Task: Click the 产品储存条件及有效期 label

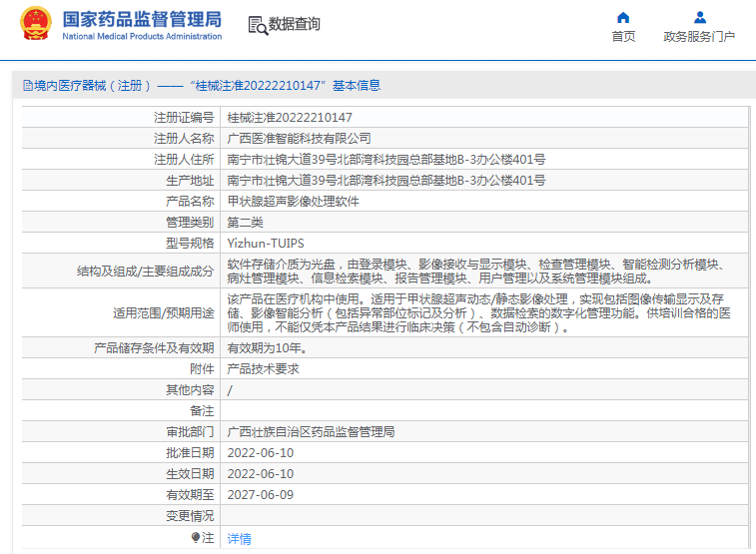Action: coord(154,348)
